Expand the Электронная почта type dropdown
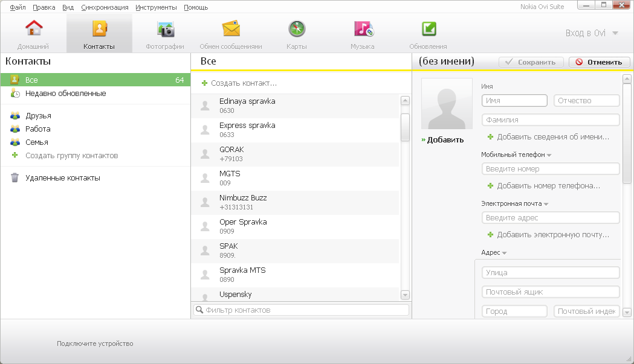The width and height of the screenshot is (634, 364). point(546,204)
